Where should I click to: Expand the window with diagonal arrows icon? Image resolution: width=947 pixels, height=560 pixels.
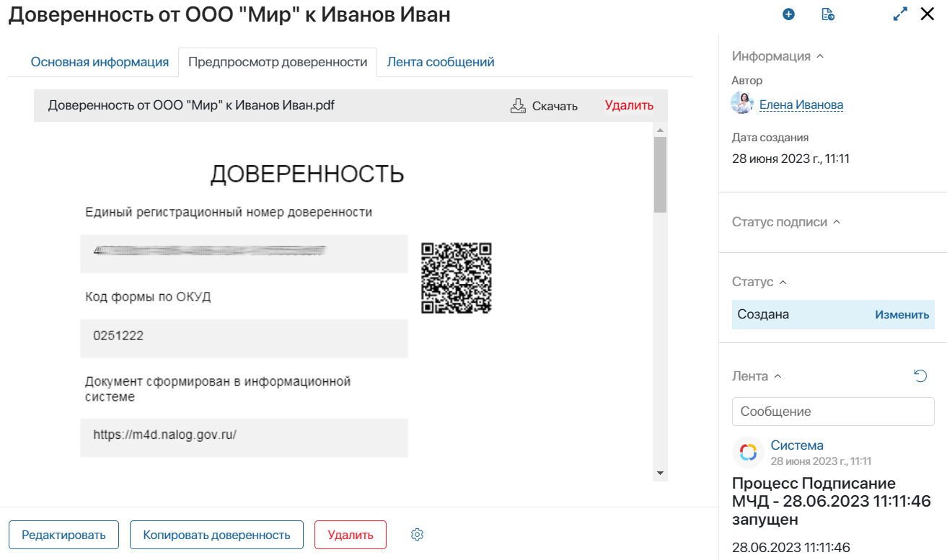[x=900, y=14]
